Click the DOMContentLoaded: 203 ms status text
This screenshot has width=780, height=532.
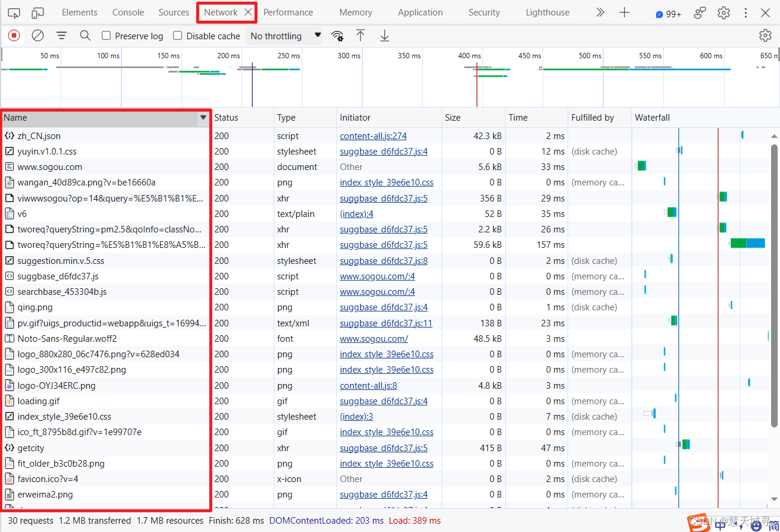point(326,521)
